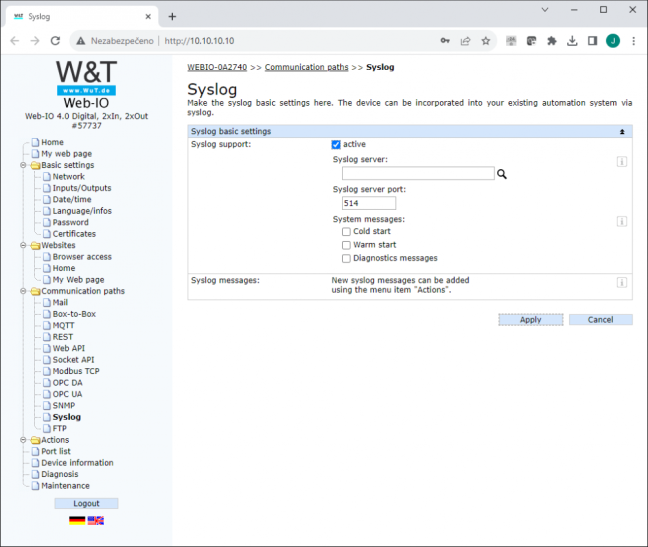Viewport: 648px width, 547px height.
Task: Click the magnifier icon beside Syslog server
Action: pos(502,174)
